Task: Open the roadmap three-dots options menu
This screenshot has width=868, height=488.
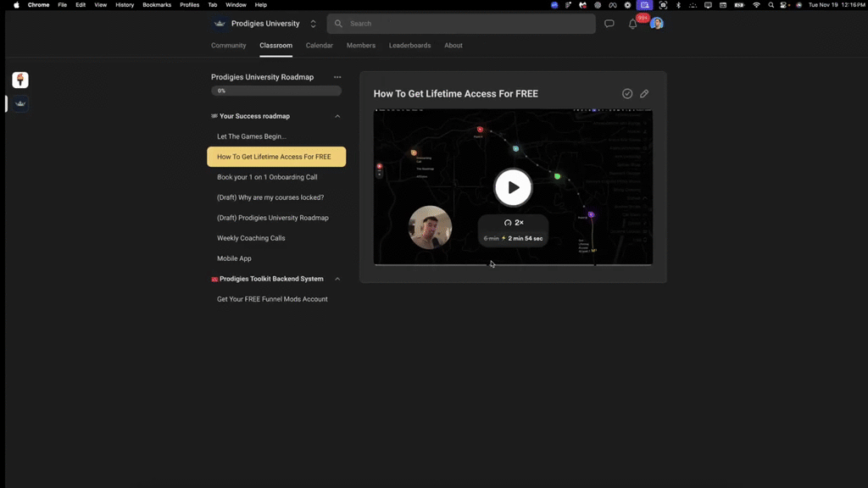Action: pos(337,77)
